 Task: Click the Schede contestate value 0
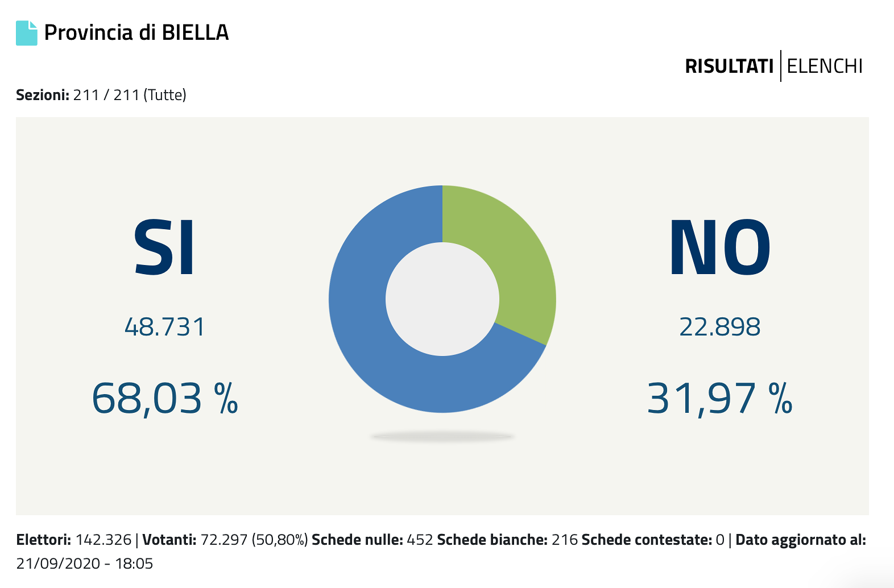[x=720, y=540]
